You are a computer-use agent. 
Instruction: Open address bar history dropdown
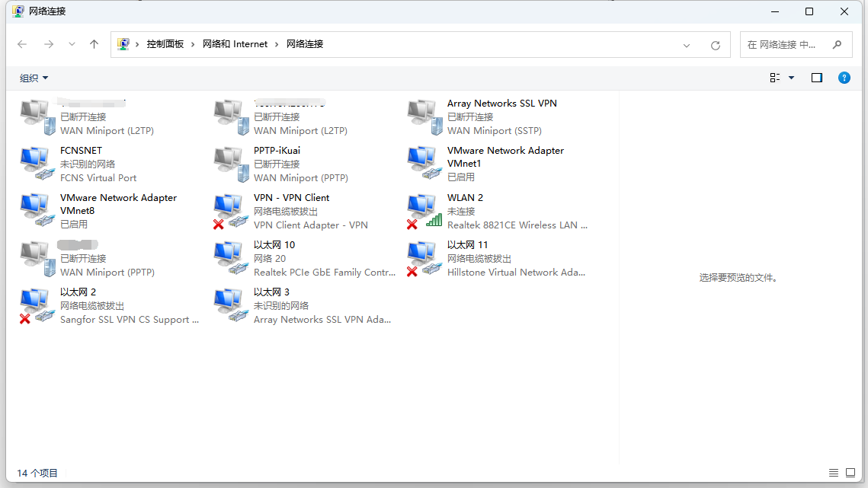(687, 46)
